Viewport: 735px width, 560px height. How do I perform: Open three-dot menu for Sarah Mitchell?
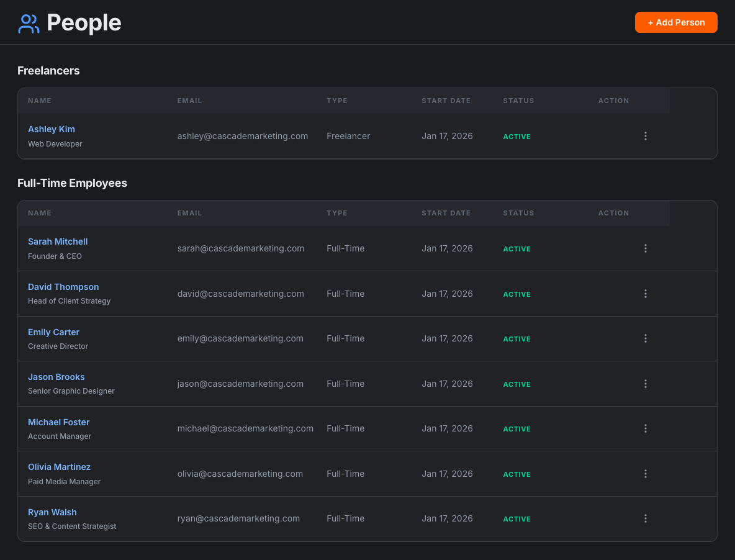646,248
